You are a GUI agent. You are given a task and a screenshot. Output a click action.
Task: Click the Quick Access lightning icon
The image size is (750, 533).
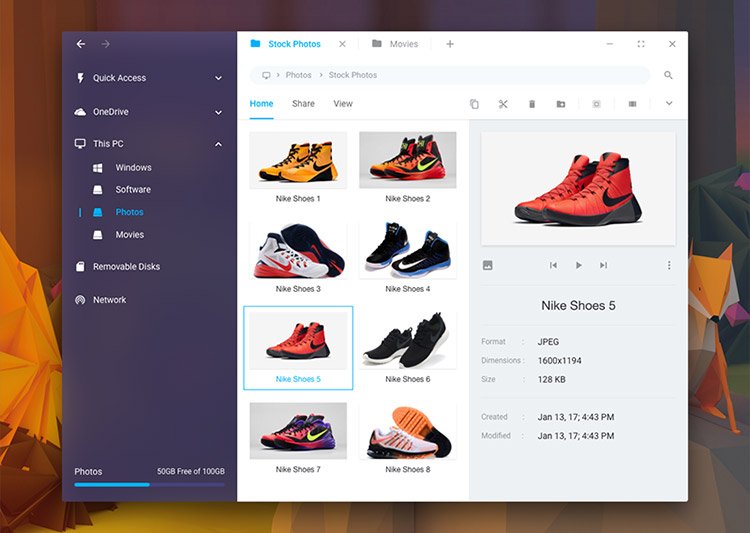tap(80, 78)
